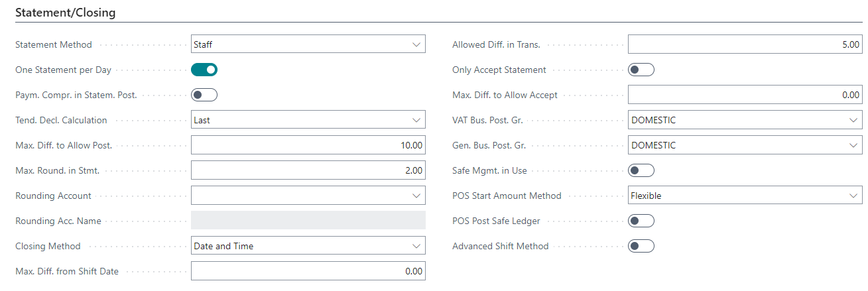The height and width of the screenshot is (291, 868).
Task: Open Rounding Account dropdown arrow
Action: pyautogui.click(x=416, y=196)
